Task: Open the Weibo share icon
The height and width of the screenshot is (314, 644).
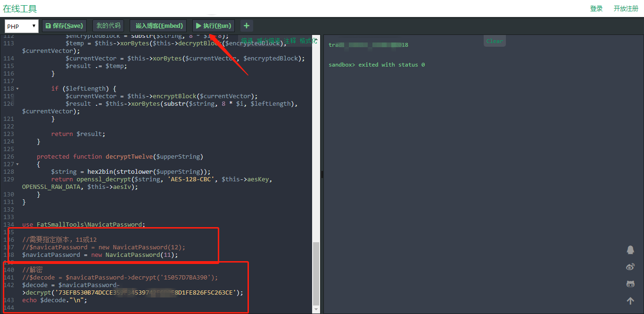Action: pos(630,267)
